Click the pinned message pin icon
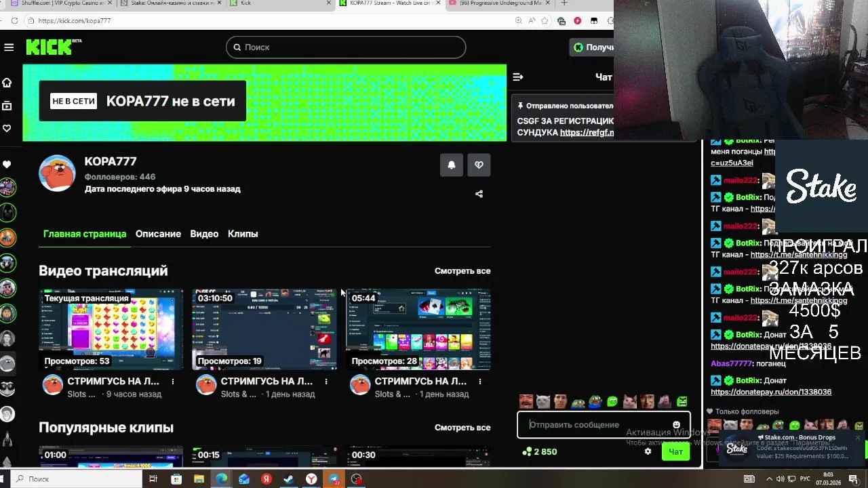 520,106
